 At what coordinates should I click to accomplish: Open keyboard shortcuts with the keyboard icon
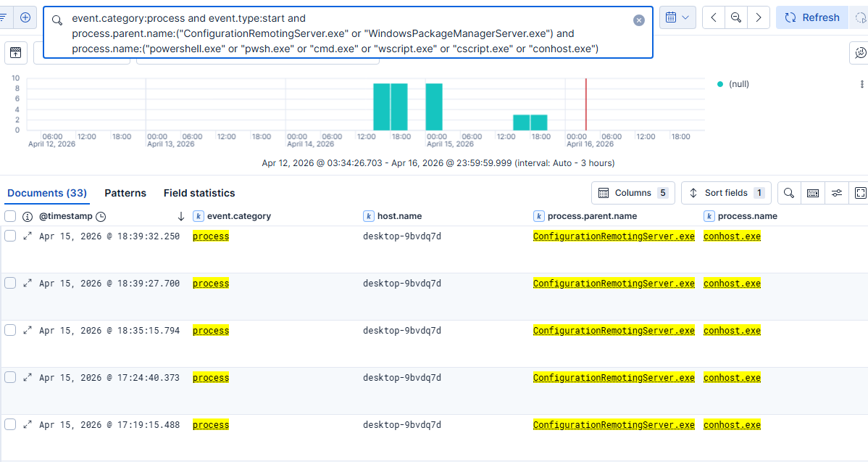click(812, 193)
